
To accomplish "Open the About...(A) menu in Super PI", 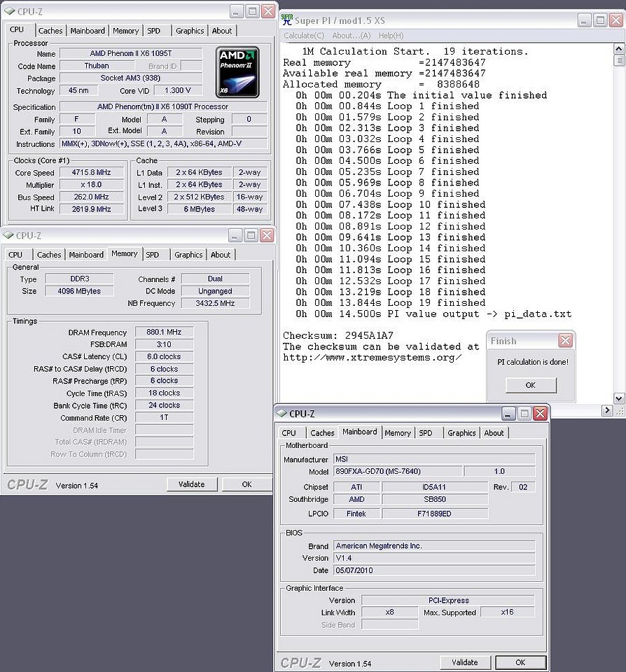I will coord(351,36).
